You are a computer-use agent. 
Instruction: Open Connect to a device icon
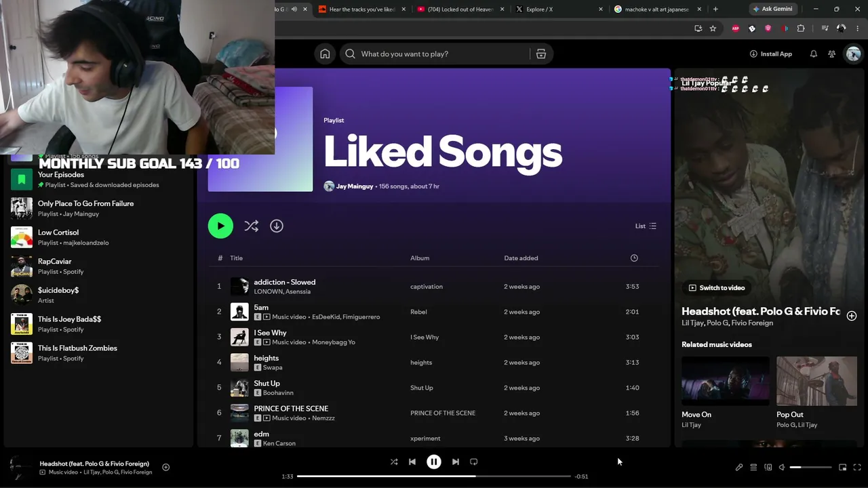(768, 467)
